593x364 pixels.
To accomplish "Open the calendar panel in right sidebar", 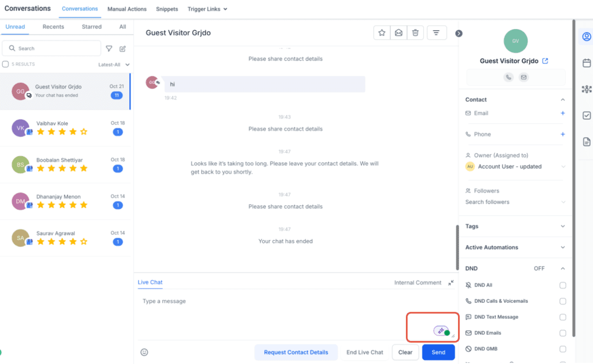I will tap(586, 63).
